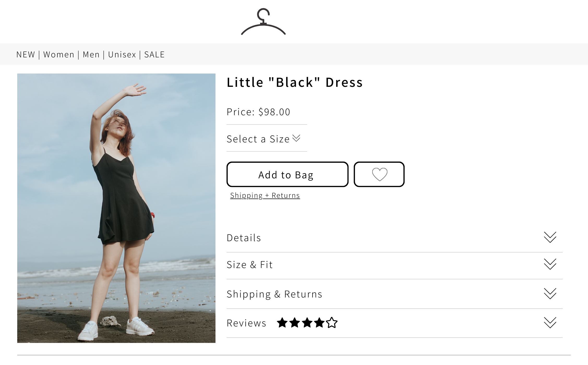
Task: Expand the Size & Fit chevron
Action: 550,264
